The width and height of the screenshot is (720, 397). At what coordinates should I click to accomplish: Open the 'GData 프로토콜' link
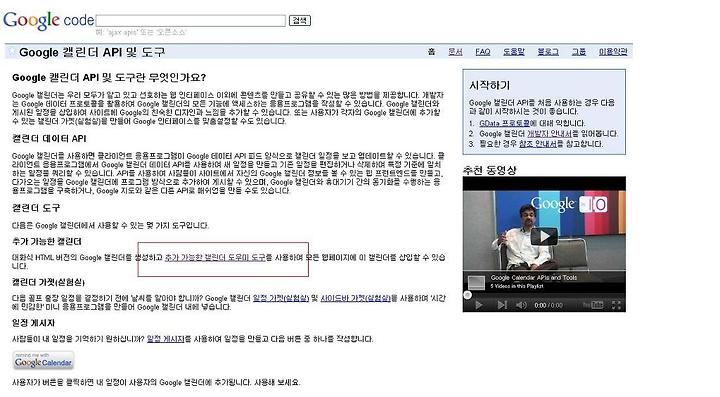[504, 123]
